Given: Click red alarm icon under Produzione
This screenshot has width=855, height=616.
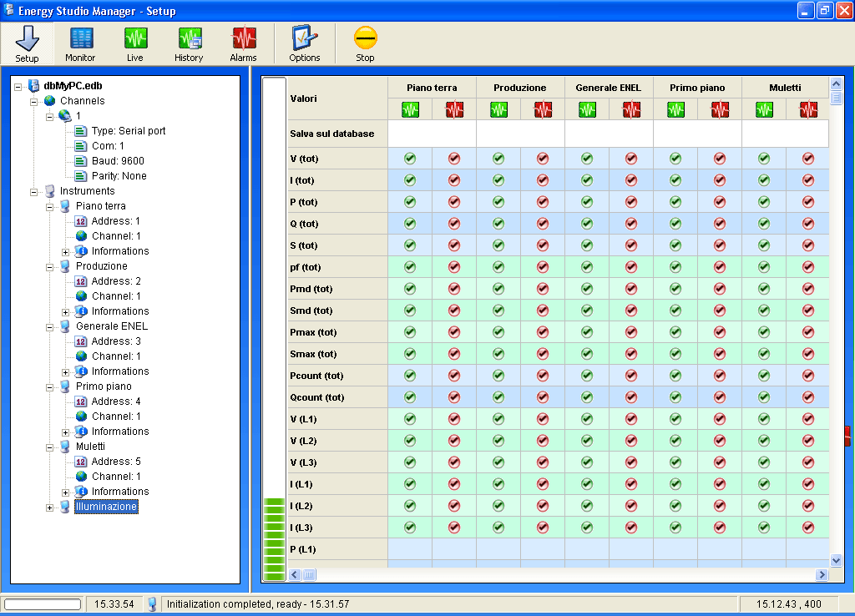Looking at the screenshot, I should (x=543, y=109).
